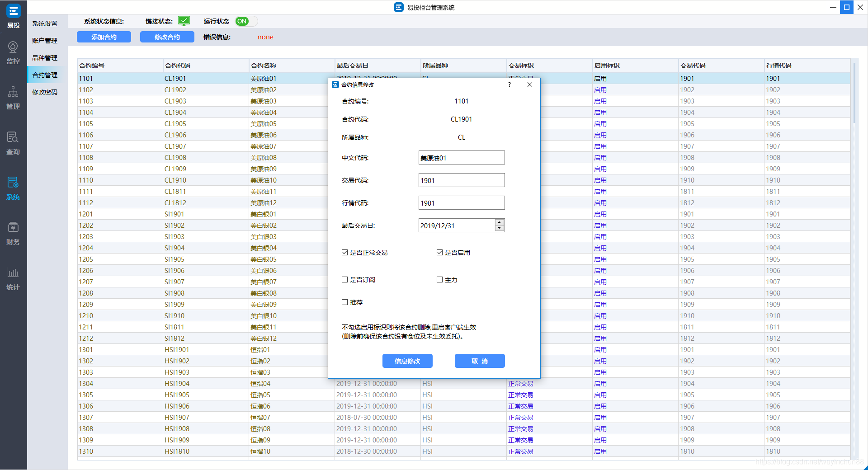
Task: Click the dialog's 合约信息修改 title icon
Action: [335, 85]
